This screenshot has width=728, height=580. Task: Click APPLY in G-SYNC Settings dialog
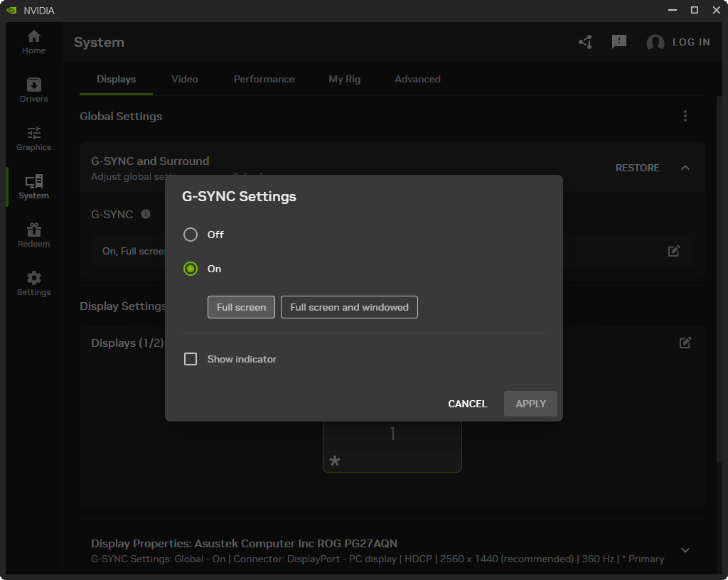530,404
